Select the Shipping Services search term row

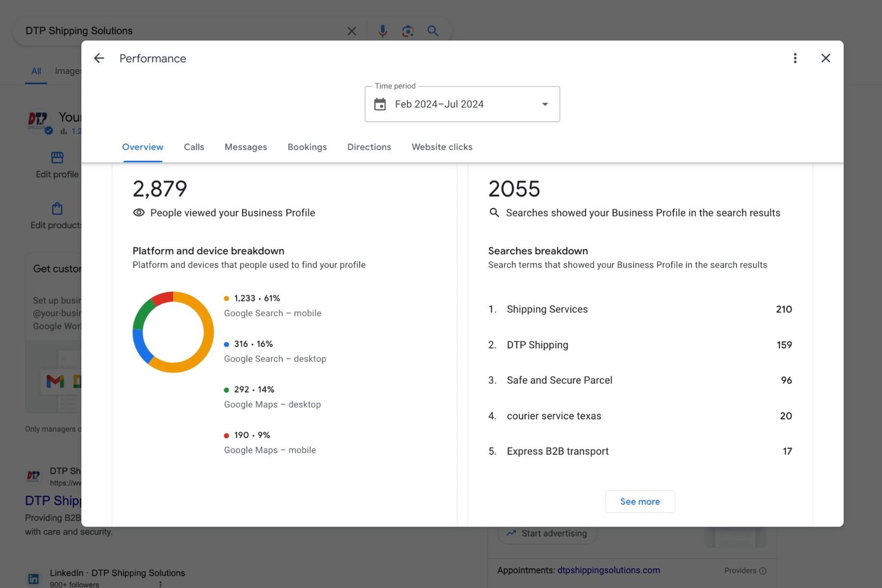coord(640,309)
